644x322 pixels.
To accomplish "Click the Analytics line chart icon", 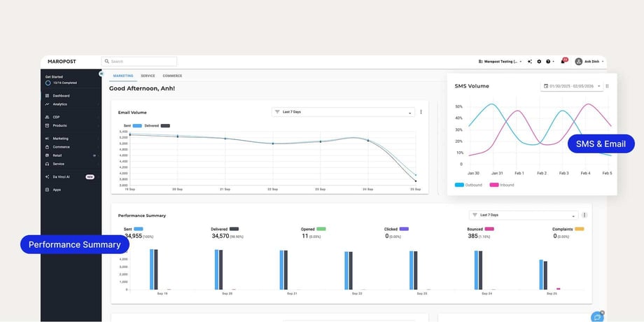I will pyautogui.click(x=47, y=104).
